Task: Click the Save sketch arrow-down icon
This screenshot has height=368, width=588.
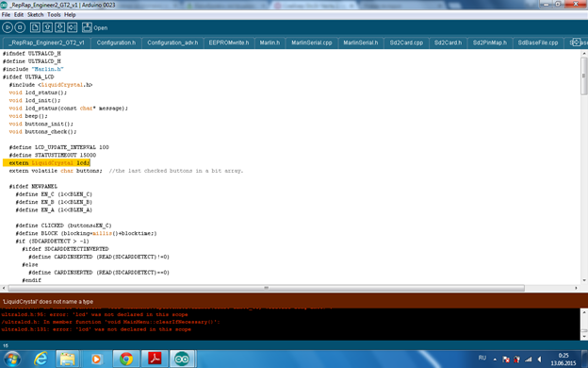Action: point(59,27)
